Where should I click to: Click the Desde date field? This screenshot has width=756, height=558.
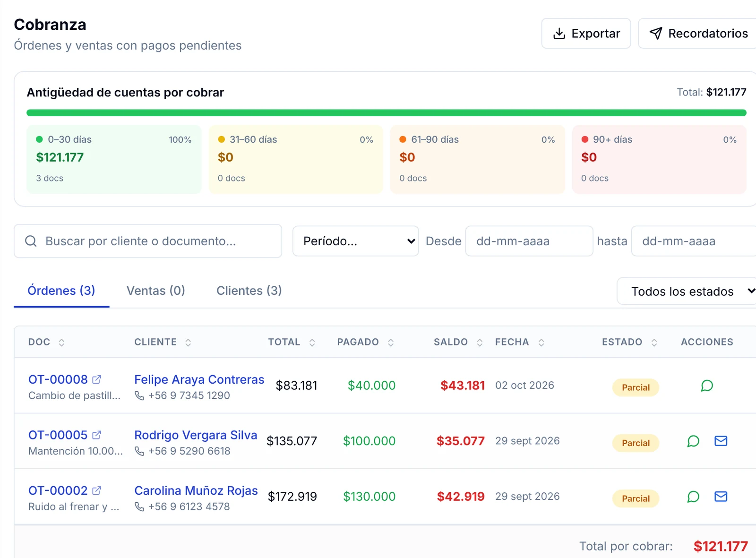529,241
